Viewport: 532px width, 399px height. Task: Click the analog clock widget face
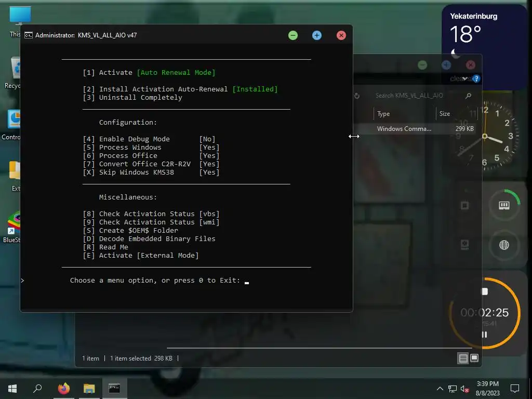pyautogui.click(x=485, y=136)
